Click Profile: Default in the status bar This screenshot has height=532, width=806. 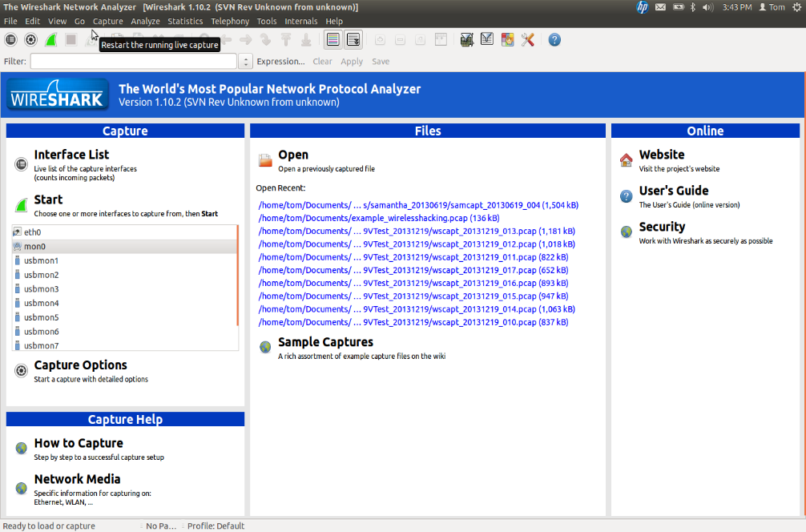(216, 526)
